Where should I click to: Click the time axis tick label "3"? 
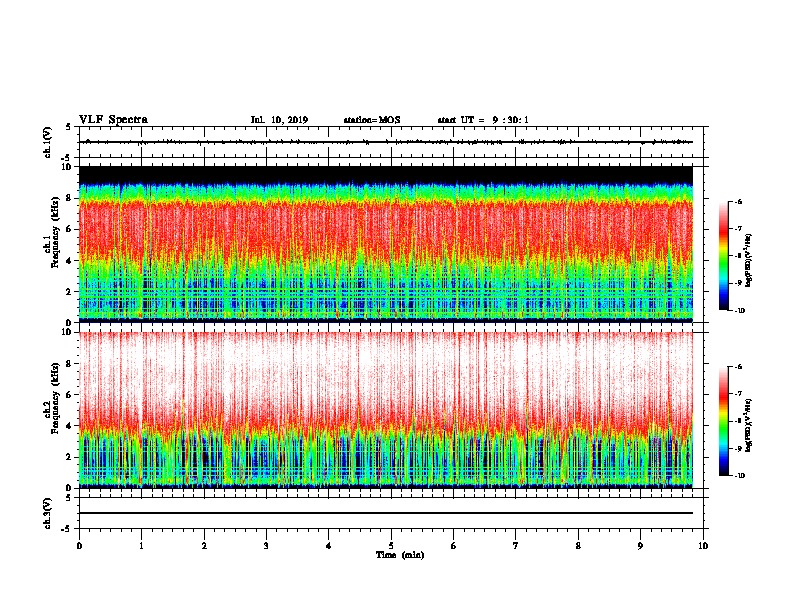[266, 545]
